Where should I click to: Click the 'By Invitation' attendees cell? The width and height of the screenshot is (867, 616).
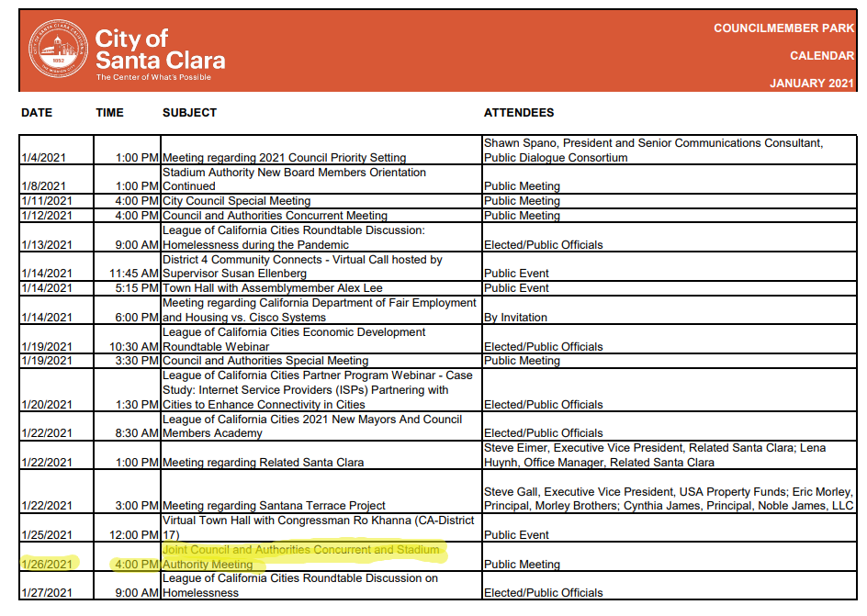[x=670, y=310]
